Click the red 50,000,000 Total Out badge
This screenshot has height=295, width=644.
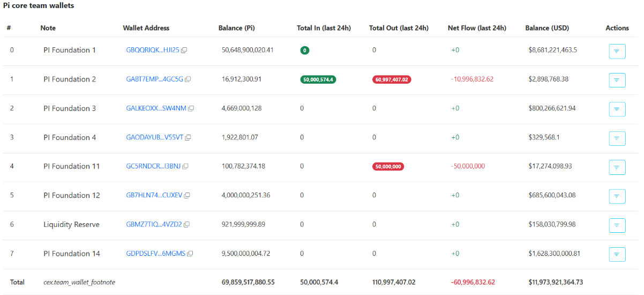point(388,167)
